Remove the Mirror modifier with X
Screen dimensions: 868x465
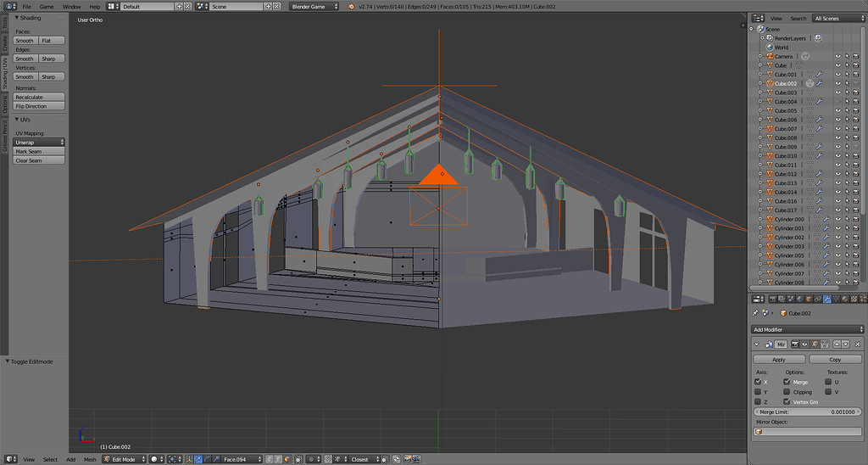(x=858, y=345)
